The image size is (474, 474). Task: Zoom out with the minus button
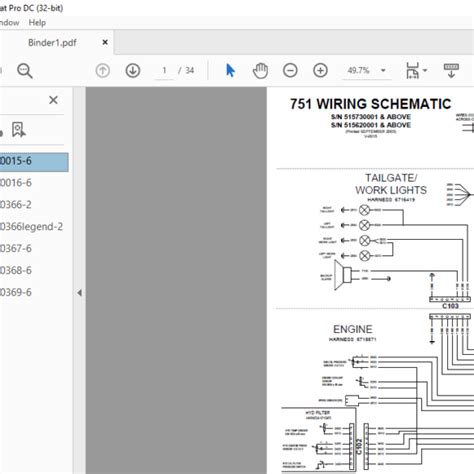coord(290,71)
